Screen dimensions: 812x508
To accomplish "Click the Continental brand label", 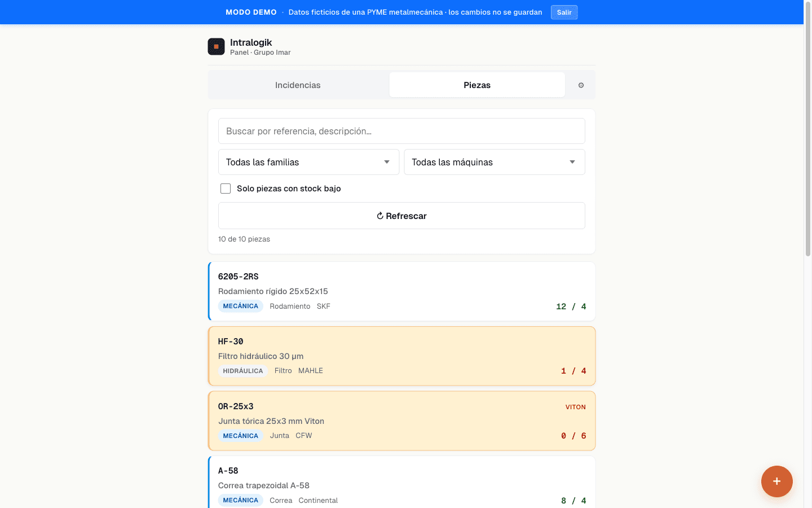I will pos(318,500).
